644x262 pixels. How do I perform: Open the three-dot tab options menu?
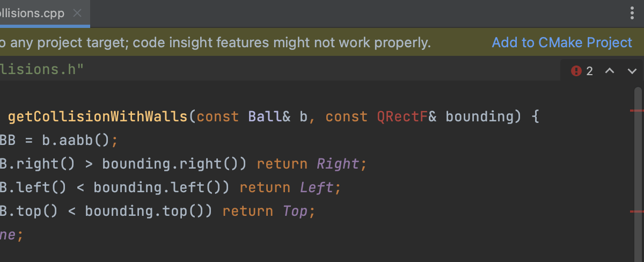pos(632,13)
